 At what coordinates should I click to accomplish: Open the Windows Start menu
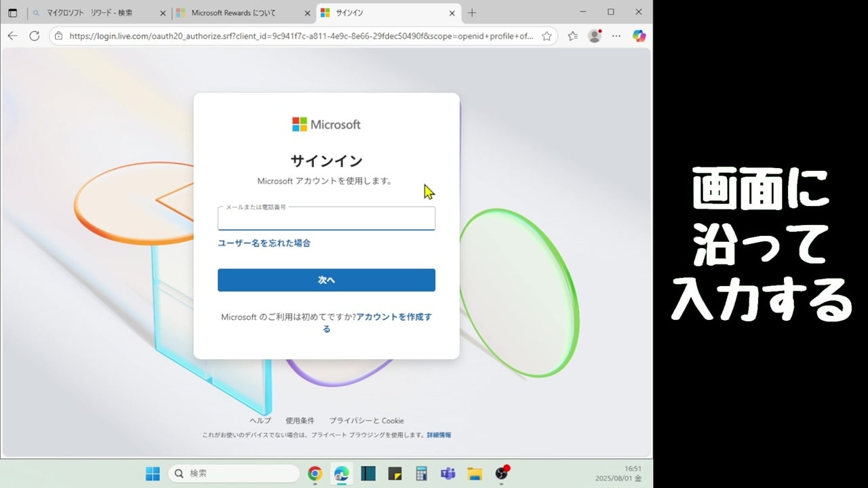pos(153,474)
